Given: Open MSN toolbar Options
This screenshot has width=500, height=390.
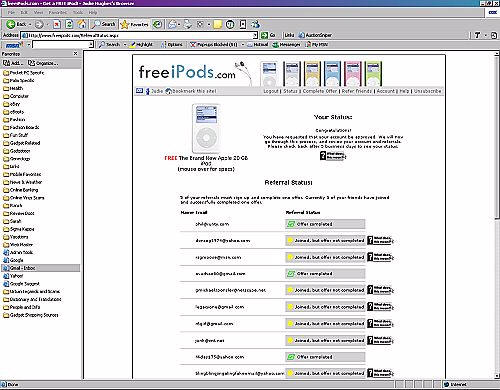Looking at the screenshot, I should (172, 44).
